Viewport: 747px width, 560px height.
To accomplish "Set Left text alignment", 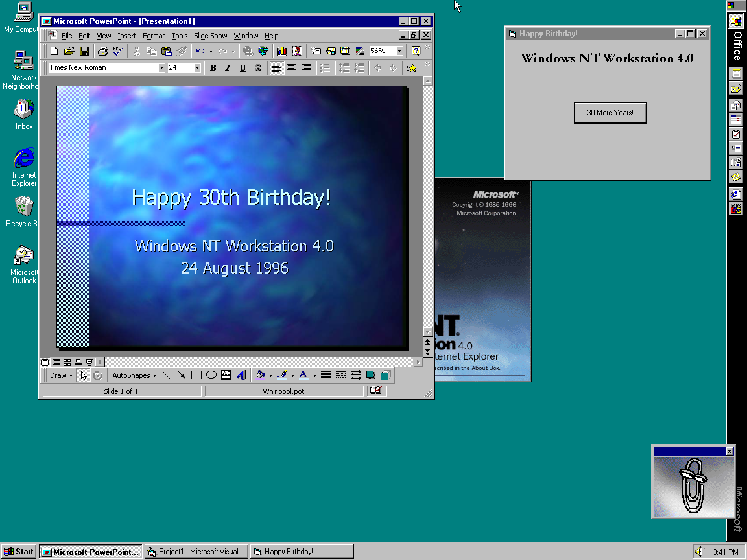I will coord(276,68).
